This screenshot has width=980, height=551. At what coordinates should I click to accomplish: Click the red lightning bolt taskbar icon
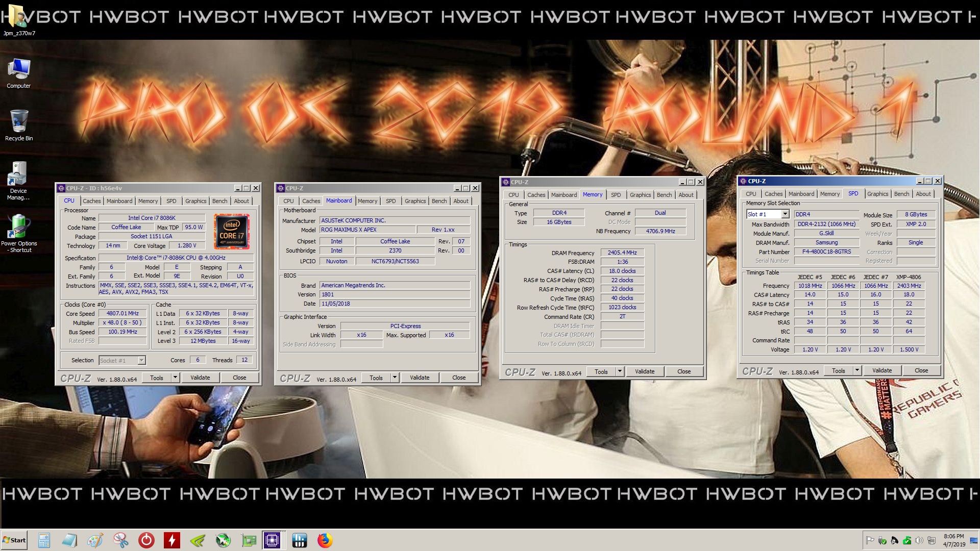coord(171,540)
